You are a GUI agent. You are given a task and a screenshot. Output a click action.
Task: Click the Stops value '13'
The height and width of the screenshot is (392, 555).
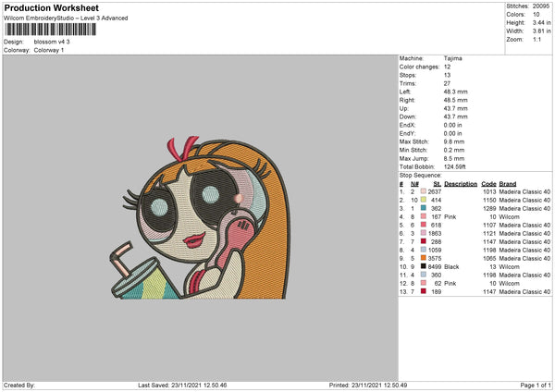pos(447,75)
